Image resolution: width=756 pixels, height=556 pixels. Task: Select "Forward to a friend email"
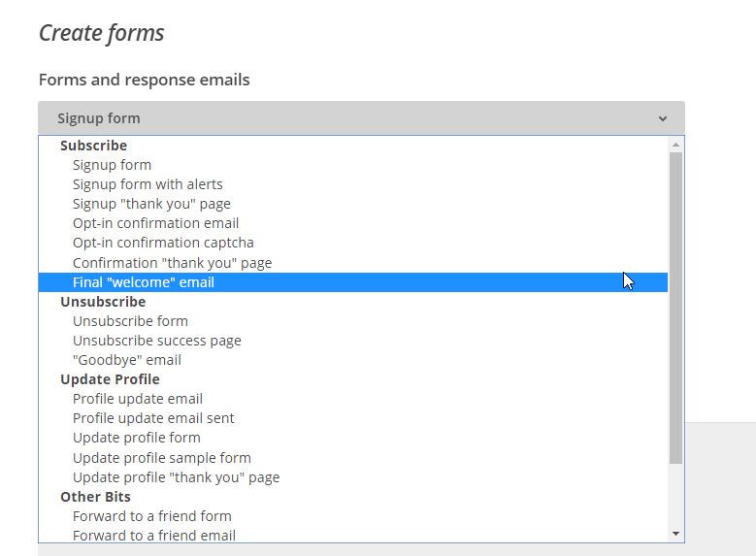154,535
